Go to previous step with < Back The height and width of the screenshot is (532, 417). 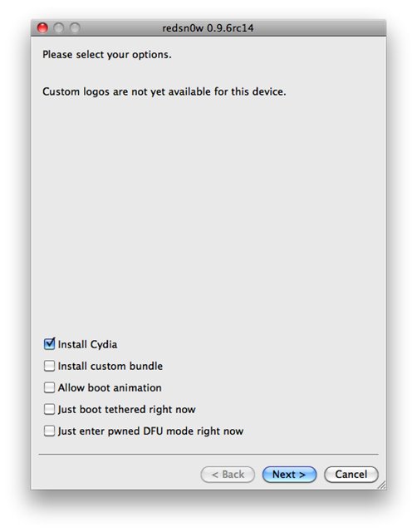coord(228,475)
